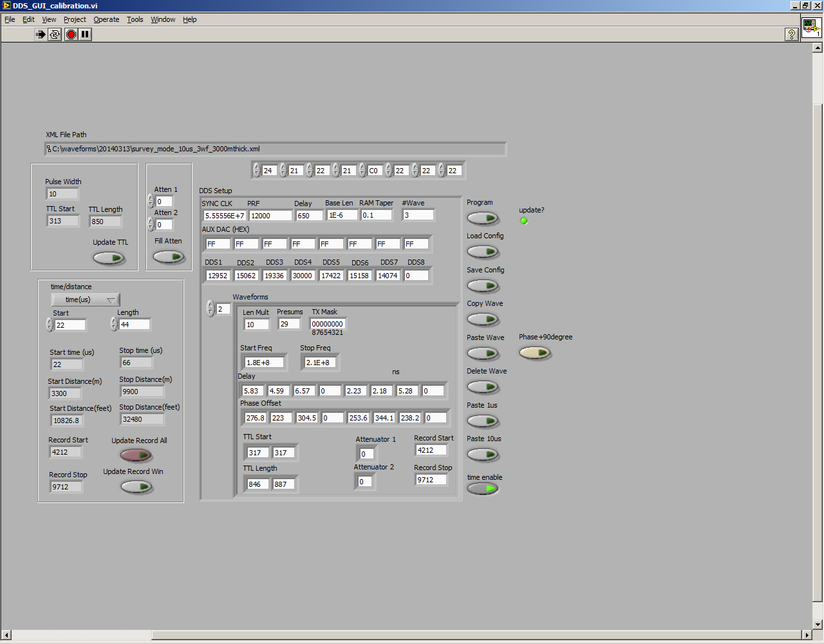Click the Pulse Width input field

(62, 194)
